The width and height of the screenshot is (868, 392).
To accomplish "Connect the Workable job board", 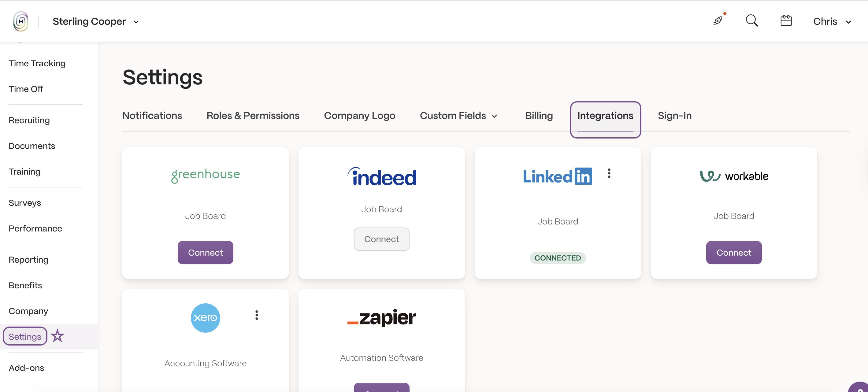I will [x=733, y=253].
